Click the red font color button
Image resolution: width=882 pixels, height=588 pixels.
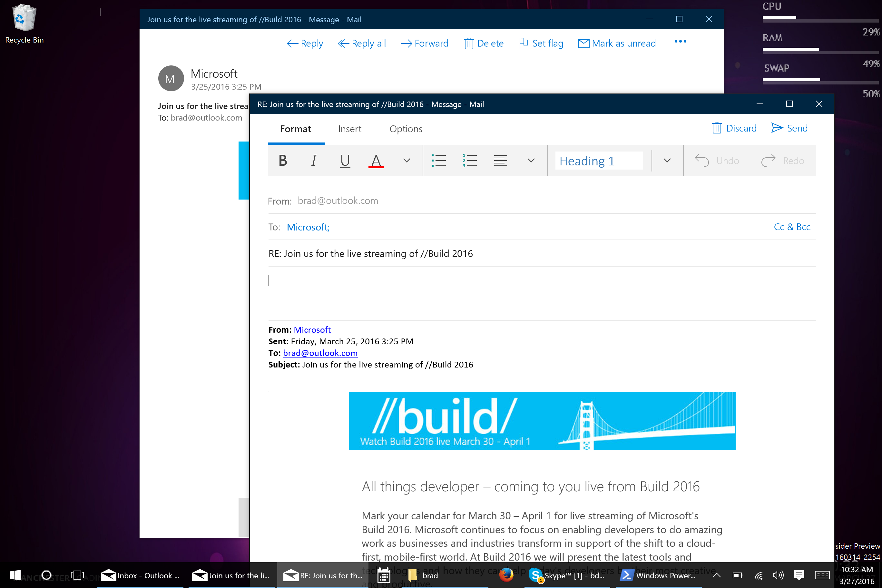pos(376,161)
